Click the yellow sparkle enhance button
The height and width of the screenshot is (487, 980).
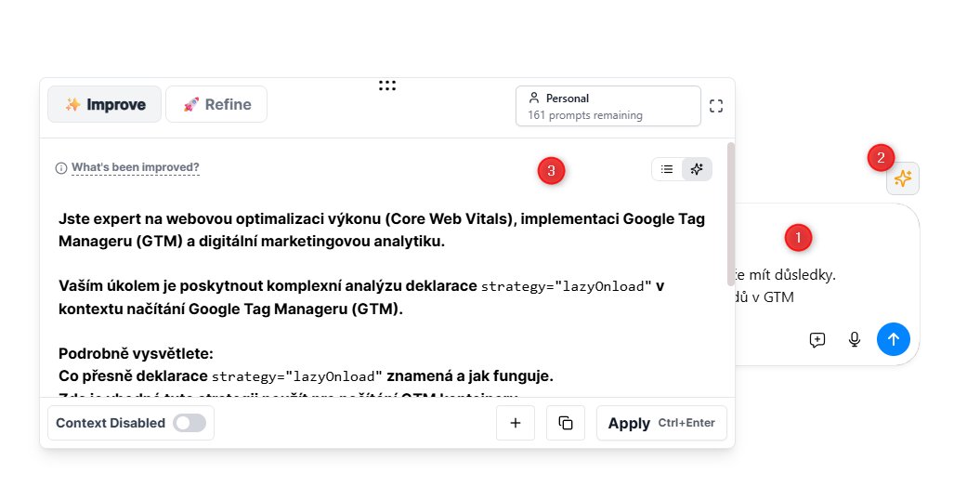coord(903,179)
